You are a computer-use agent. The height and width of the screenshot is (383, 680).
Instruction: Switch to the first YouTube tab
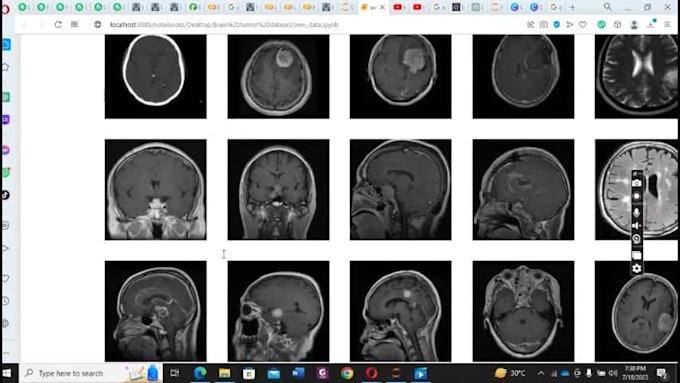pyautogui.click(x=398, y=7)
